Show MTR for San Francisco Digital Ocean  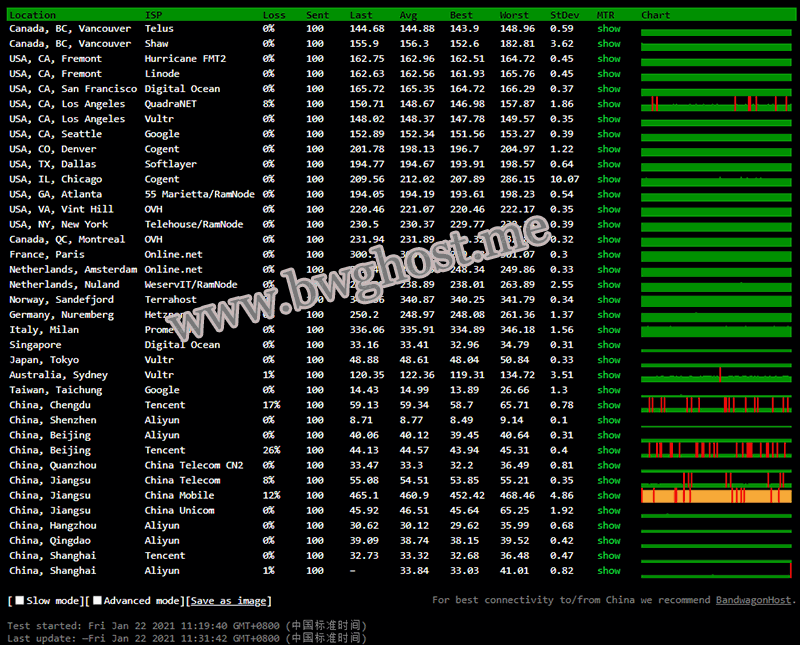609,89
